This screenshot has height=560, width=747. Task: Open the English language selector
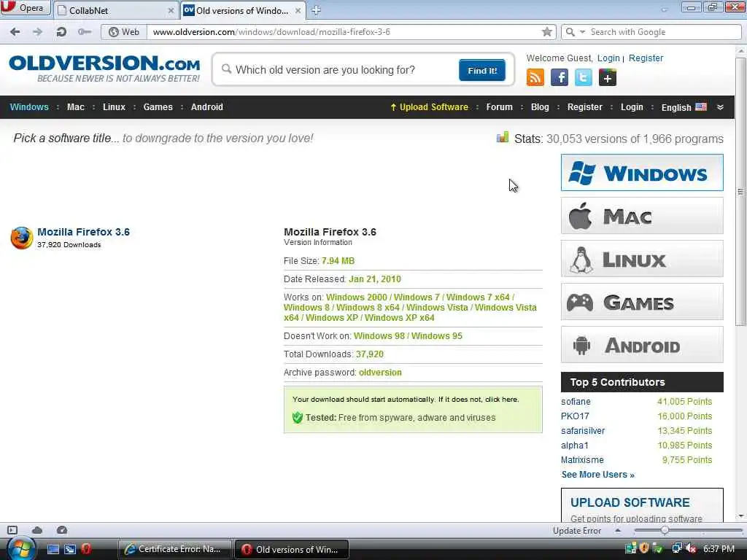tap(684, 107)
